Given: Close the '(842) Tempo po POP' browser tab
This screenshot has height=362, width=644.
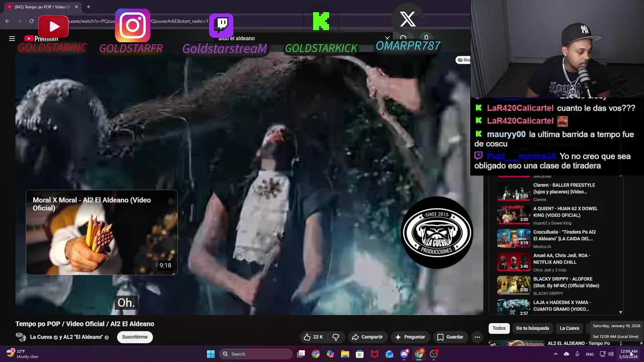Looking at the screenshot, I should tap(76, 7).
